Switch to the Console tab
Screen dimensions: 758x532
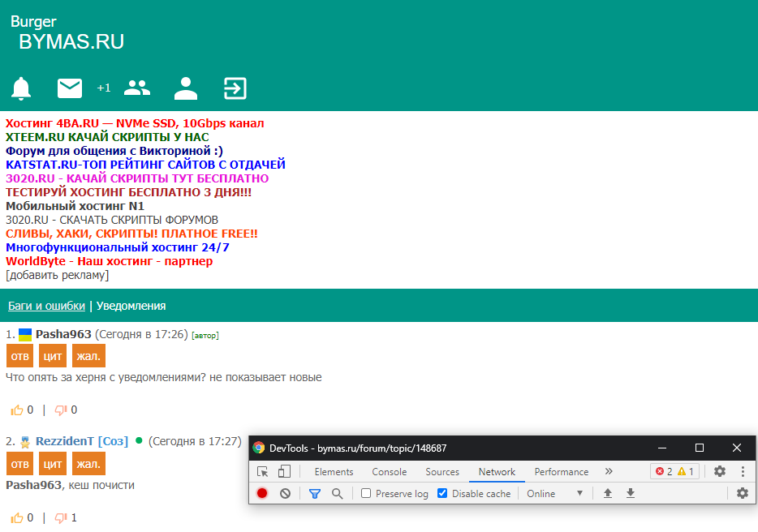(390, 471)
